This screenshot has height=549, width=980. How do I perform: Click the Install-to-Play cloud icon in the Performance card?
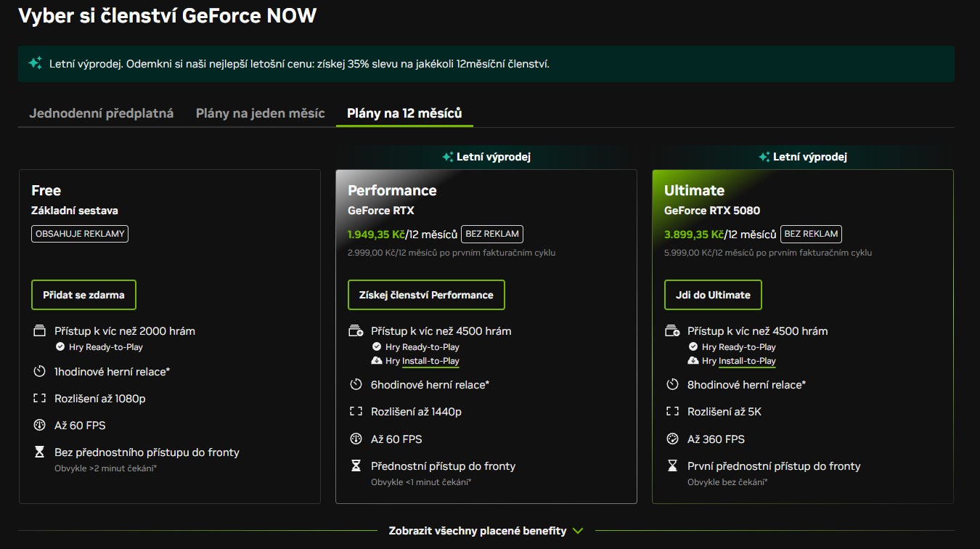(x=377, y=361)
